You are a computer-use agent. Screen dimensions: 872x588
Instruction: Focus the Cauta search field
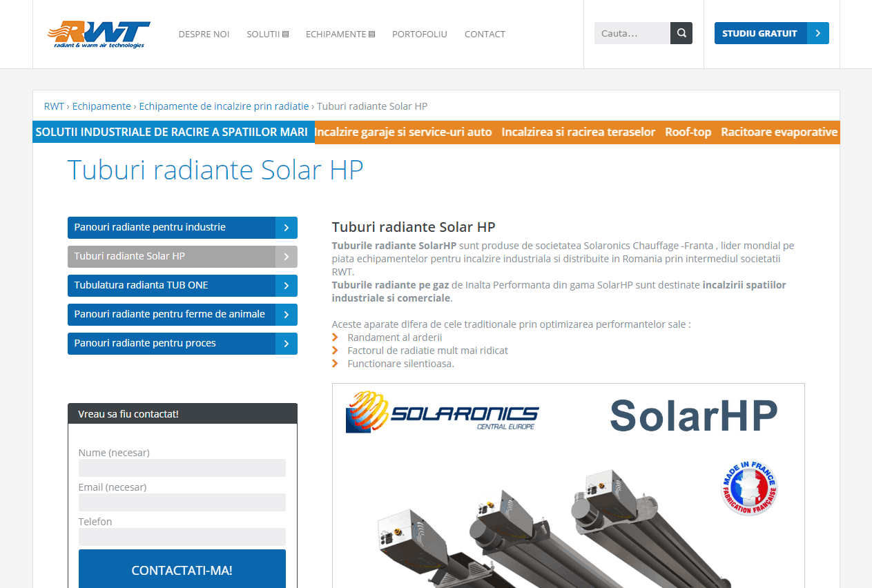[632, 33]
